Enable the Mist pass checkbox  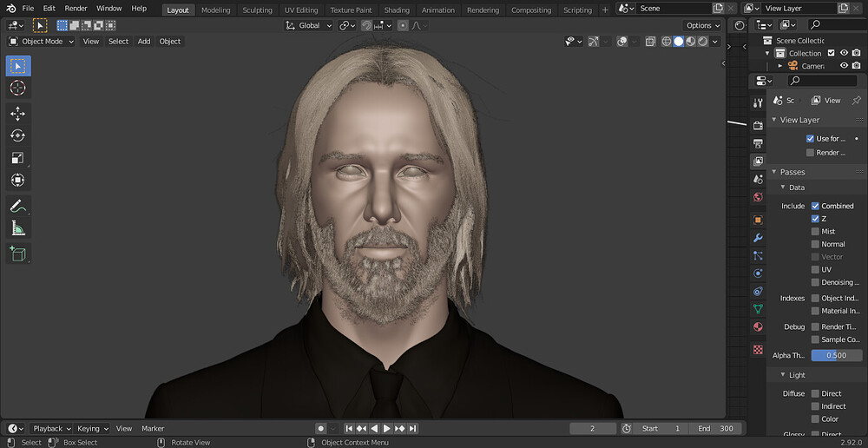pyautogui.click(x=815, y=232)
